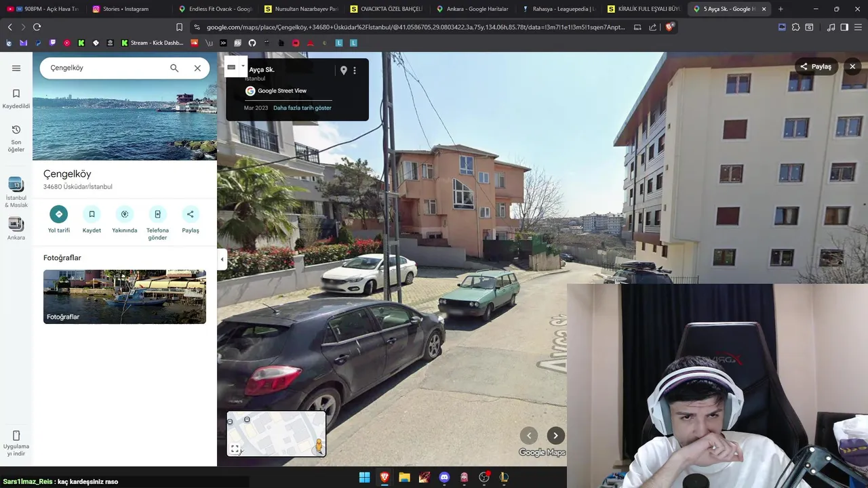The height and width of the screenshot is (488, 868).
Task: Open the music note playlist icon
Action: coord(831,27)
